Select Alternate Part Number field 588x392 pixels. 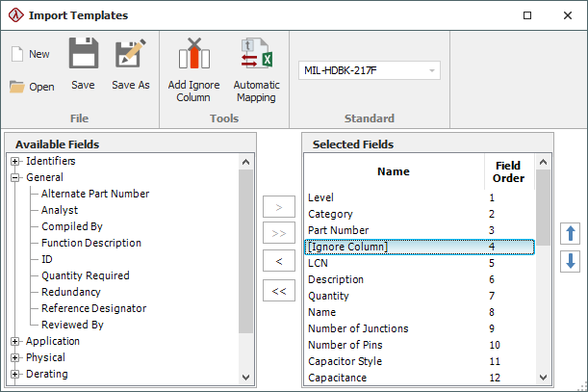pos(95,194)
